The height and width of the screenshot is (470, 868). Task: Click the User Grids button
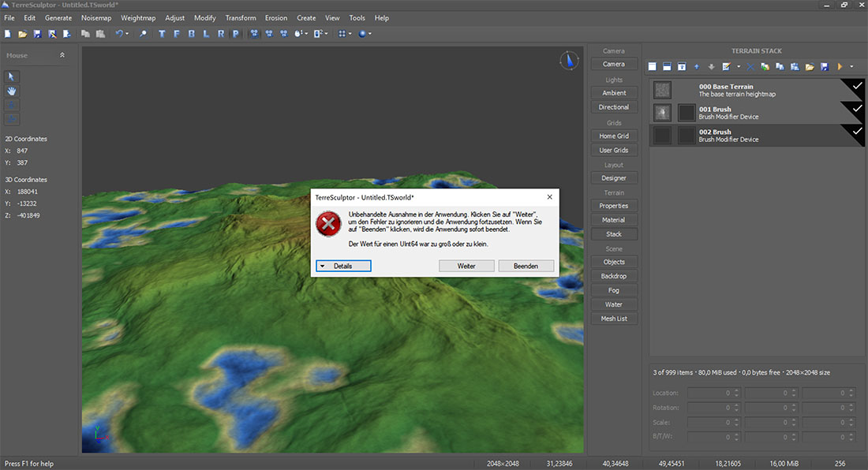(614, 151)
